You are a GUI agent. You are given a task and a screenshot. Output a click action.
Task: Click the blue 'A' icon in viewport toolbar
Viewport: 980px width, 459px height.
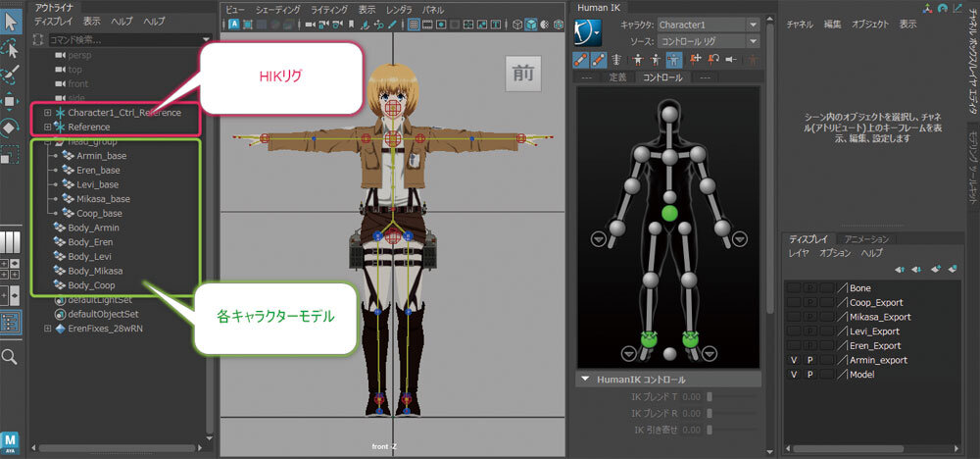(234, 25)
